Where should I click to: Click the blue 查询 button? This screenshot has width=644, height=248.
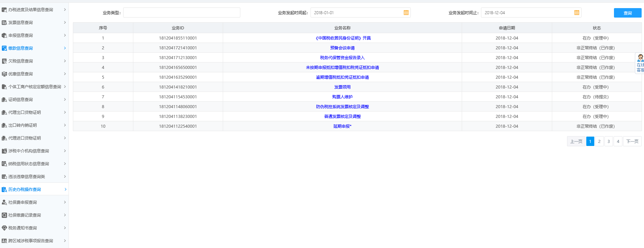click(627, 13)
